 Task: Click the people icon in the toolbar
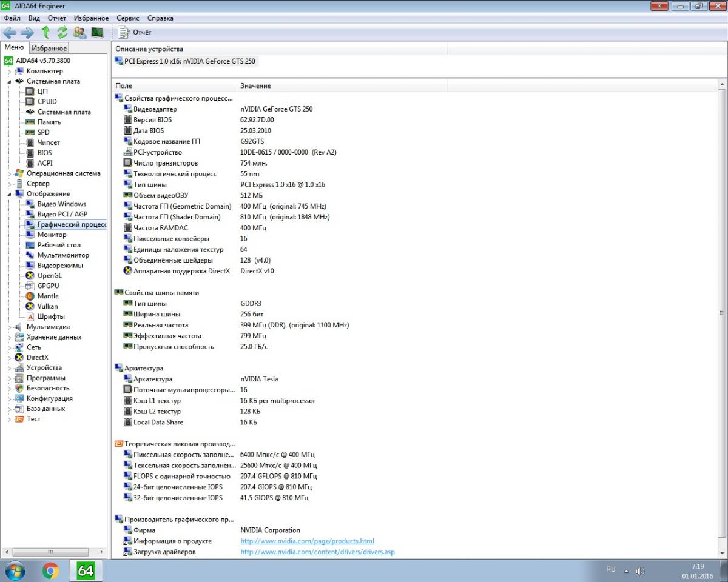click(x=80, y=32)
